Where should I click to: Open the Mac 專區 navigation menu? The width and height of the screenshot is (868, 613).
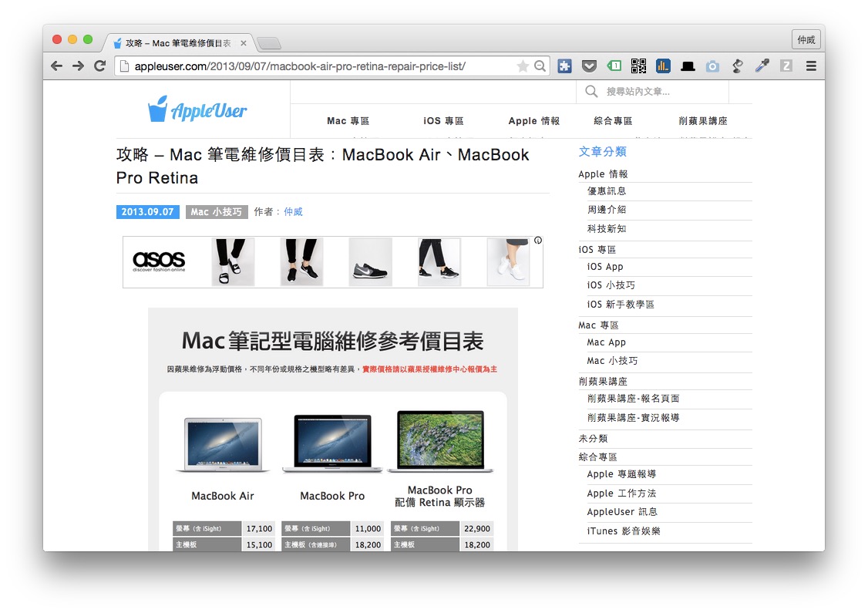pyautogui.click(x=348, y=121)
